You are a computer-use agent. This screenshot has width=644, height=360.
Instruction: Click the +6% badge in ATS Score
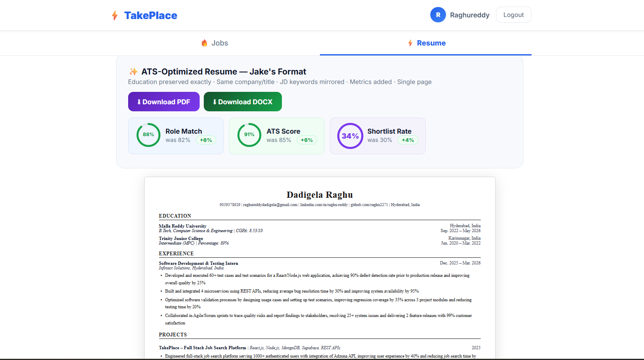307,140
